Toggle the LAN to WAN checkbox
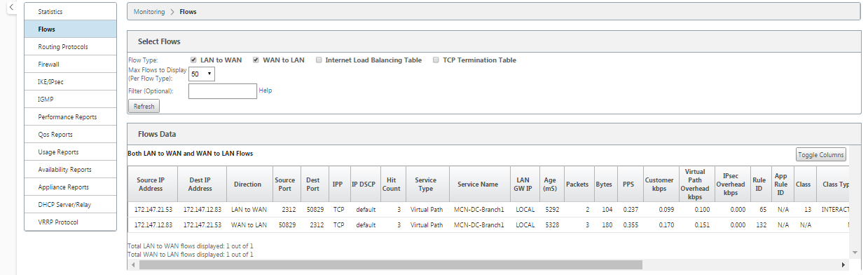The image size is (868, 275). click(x=193, y=60)
